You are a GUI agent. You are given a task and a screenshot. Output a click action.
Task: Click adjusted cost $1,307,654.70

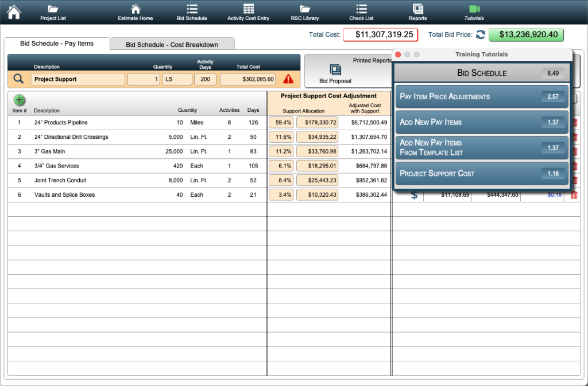point(369,137)
